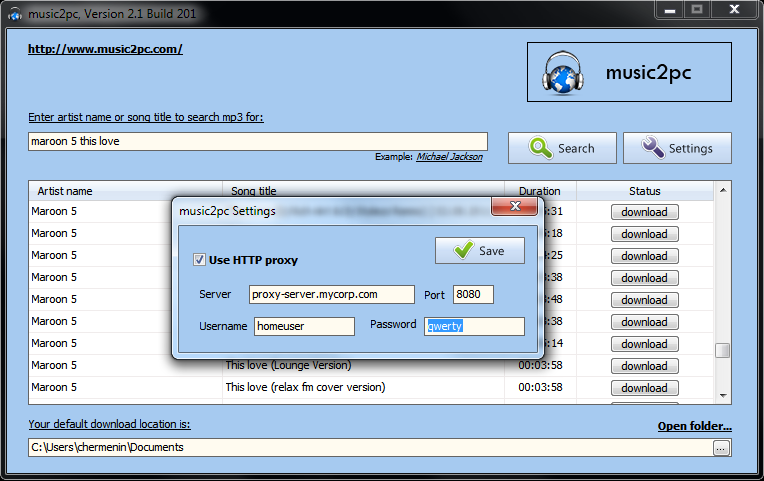Click the search box containing maroon 5 this love
764x481 pixels.
pos(258,141)
